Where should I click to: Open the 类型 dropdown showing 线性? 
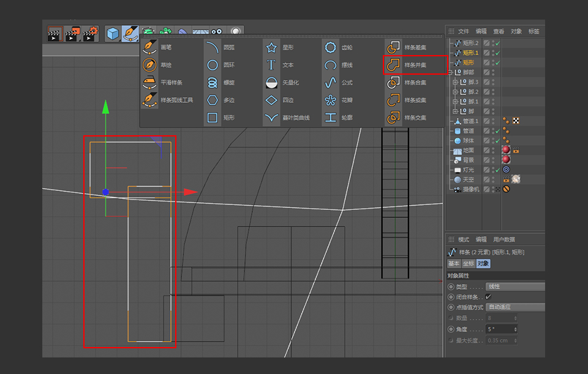pyautogui.click(x=516, y=286)
